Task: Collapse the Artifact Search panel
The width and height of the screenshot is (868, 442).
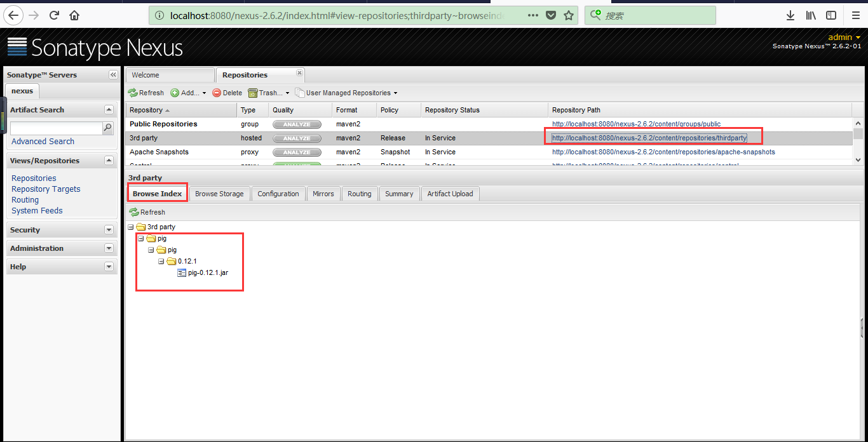Action: click(109, 110)
